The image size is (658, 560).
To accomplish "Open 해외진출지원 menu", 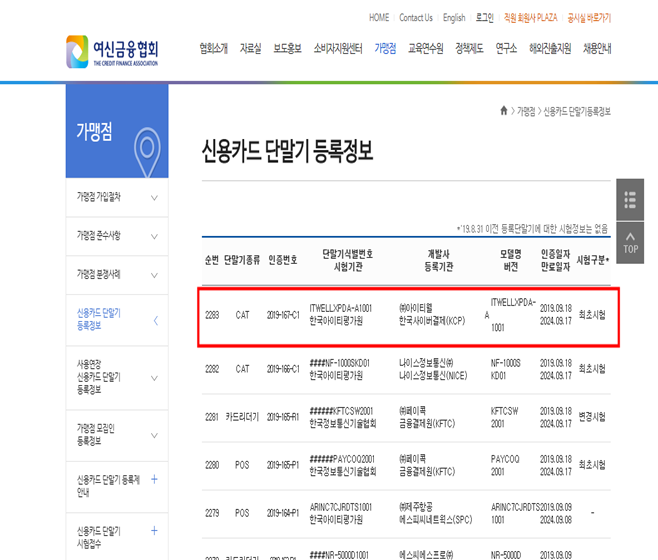I will [x=550, y=49].
